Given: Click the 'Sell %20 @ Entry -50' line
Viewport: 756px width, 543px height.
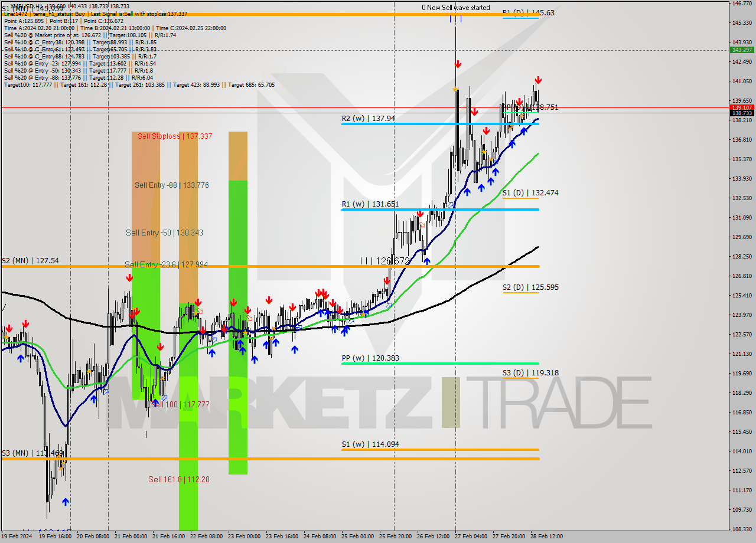Looking at the screenshot, I should pos(79,70).
